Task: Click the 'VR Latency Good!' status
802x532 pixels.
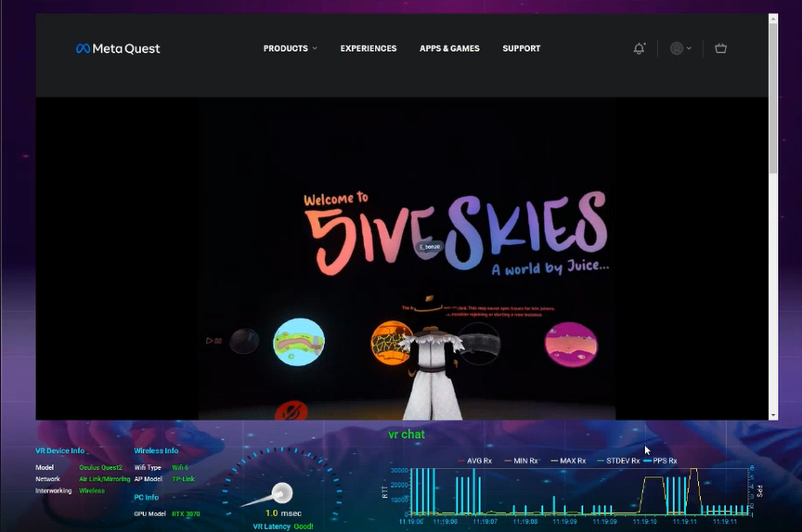Action: click(x=283, y=526)
